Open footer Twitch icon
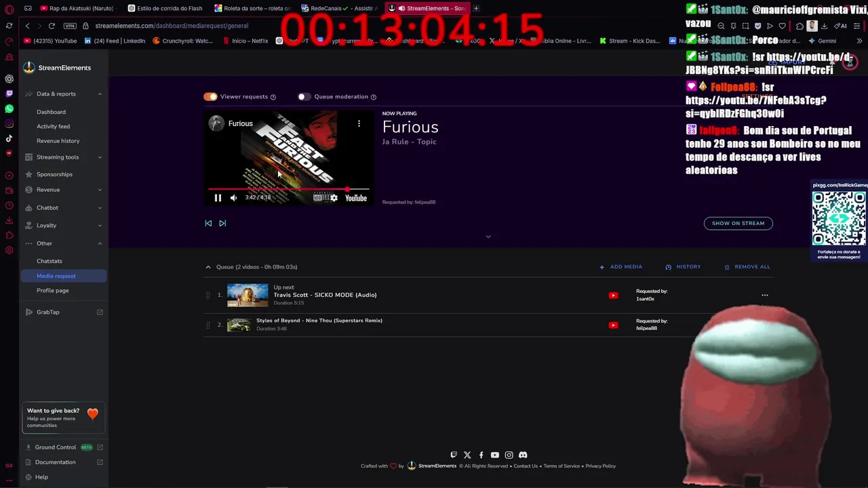 (454, 455)
